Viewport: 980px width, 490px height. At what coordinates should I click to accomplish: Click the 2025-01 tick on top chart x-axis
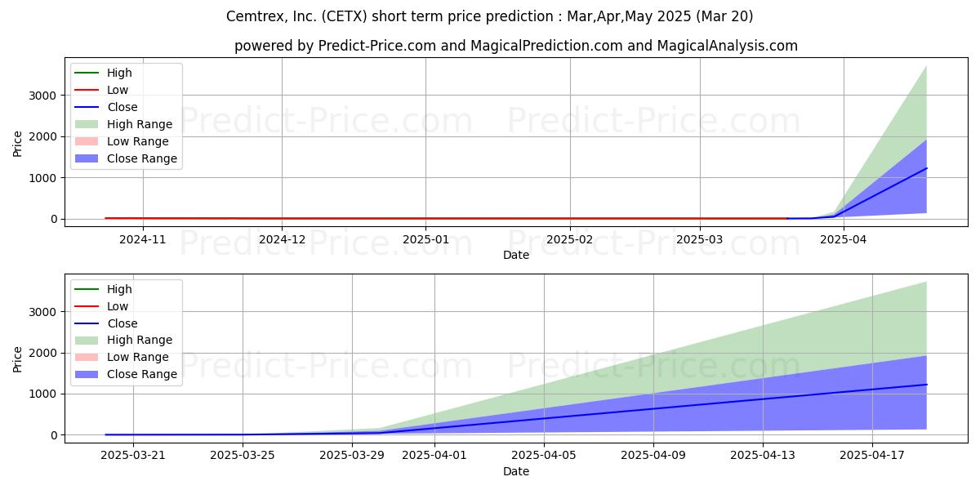tap(425, 239)
